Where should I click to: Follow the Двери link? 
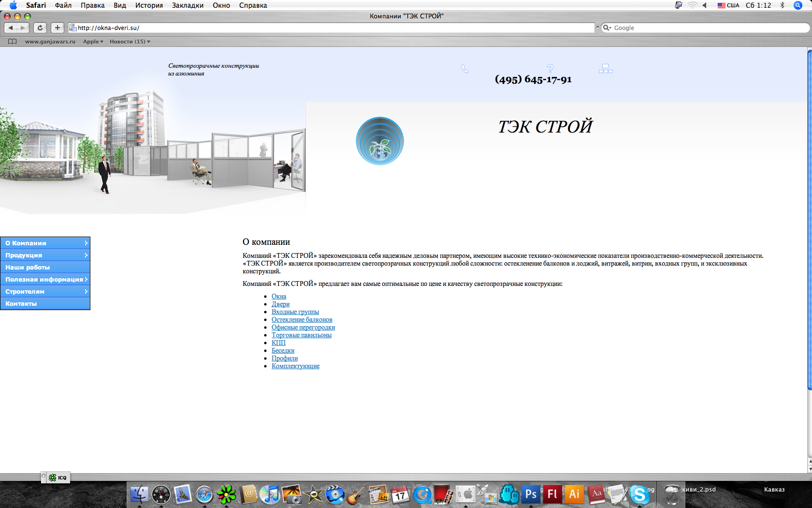(280, 304)
